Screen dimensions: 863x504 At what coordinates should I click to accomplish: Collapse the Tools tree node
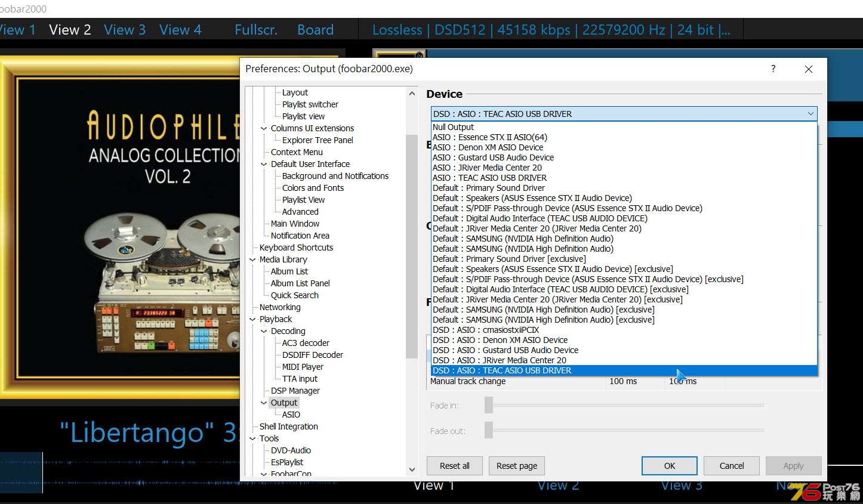coord(252,438)
